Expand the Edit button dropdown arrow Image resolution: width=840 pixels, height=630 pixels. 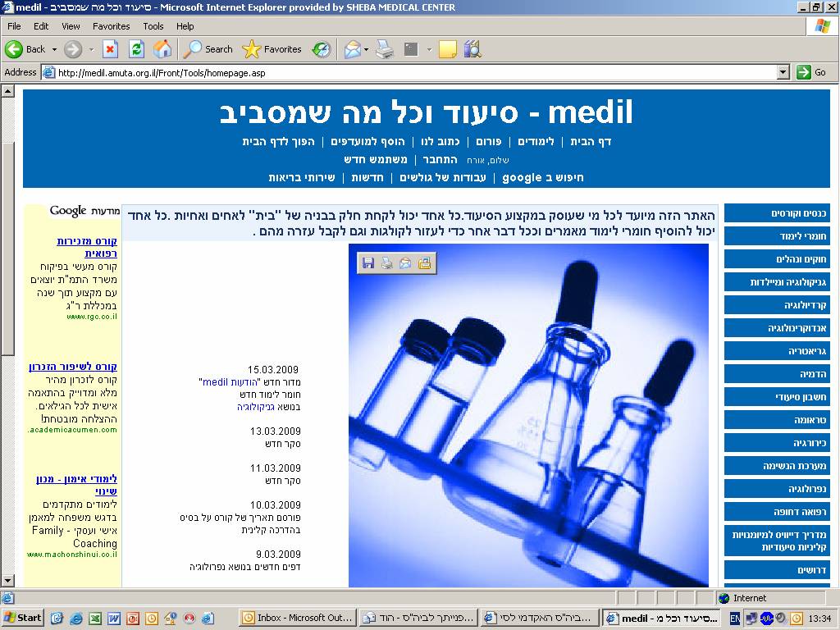[x=429, y=49]
